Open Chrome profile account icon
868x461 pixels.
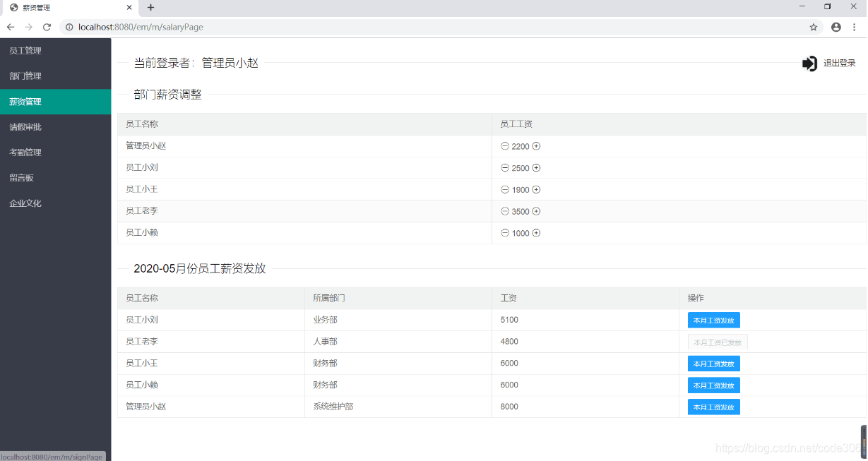pyautogui.click(x=836, y=27)
